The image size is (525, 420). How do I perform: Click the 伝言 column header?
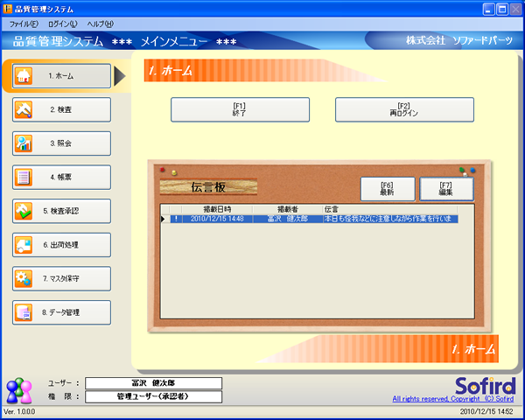(332, 210)
